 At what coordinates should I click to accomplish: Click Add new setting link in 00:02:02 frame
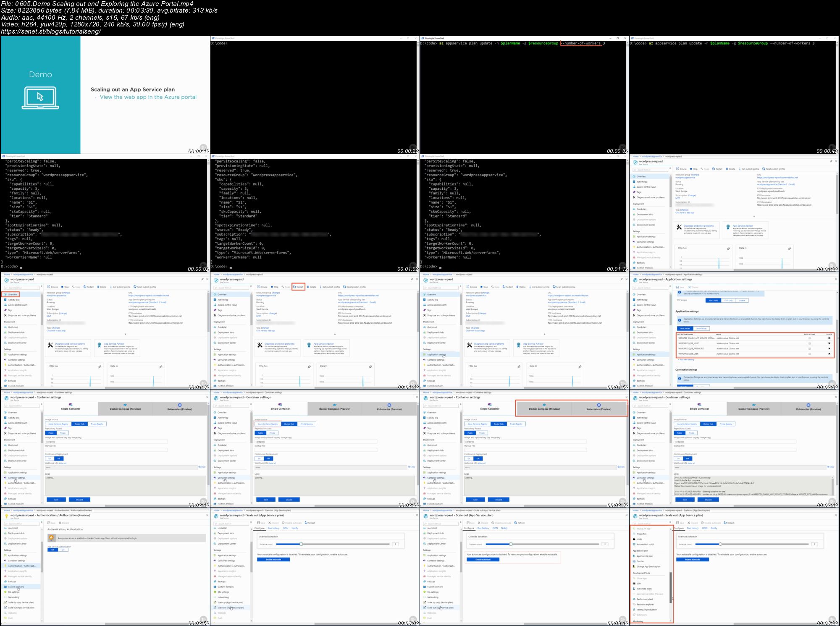[x=686, y=359]
